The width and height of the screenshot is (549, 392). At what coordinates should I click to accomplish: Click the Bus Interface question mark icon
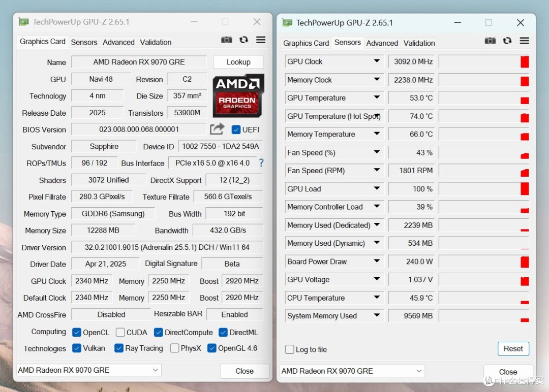tap(261, 162)
